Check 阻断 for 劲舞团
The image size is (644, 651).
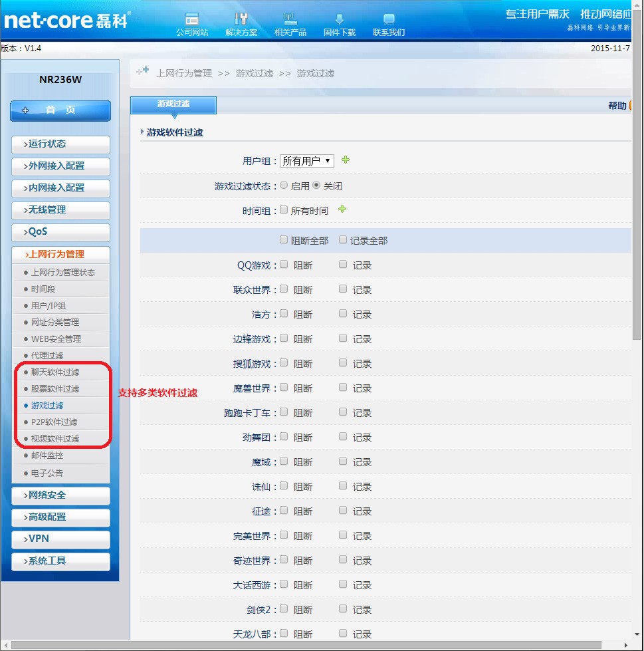(284, 436)
